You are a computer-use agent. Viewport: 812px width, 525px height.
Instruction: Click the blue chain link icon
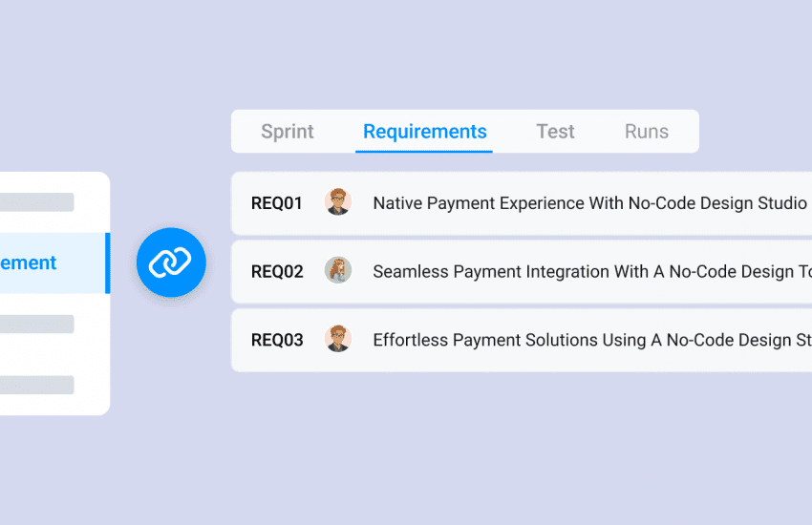(x=171, y=262)
